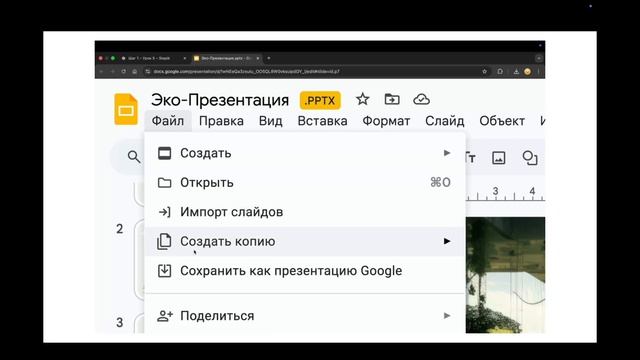
Task: Click the Google Slides home logo
Action: click(x=126, y=109)
